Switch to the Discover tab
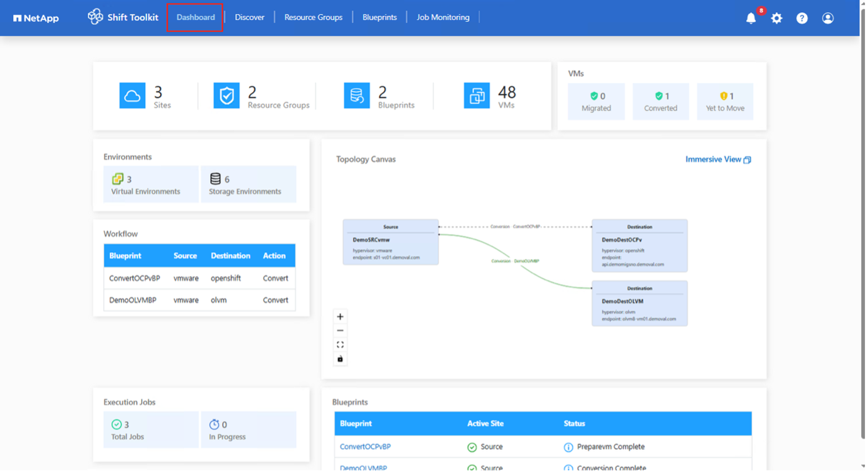Screen dimensions: 868x473 point(249,17)
